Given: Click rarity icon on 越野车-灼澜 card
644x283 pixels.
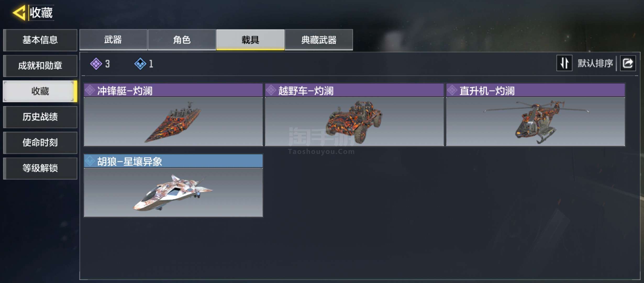Looking at the screenshot, I should pyautogui.click(x=271, y=90).
